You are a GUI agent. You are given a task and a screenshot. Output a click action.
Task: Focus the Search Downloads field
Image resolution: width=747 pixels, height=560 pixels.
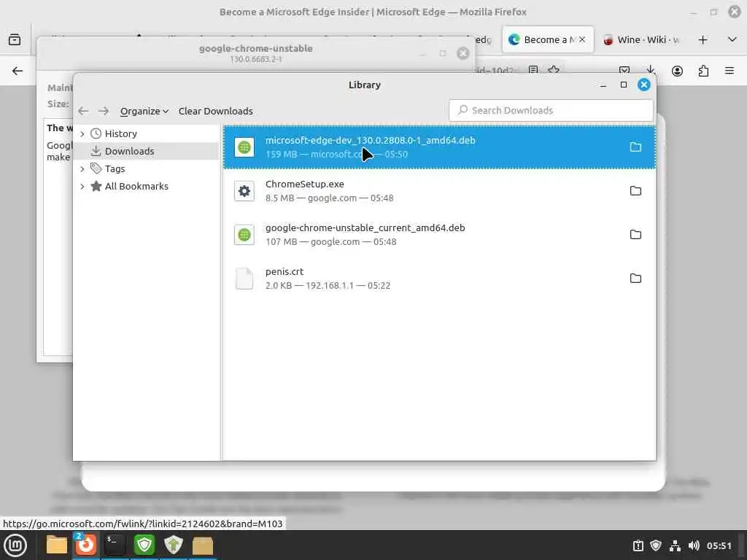tap(551, 111)
